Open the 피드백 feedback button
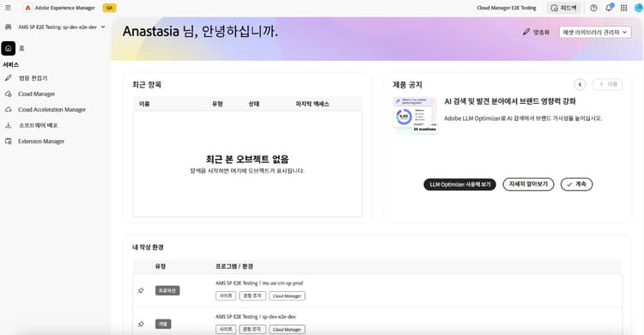 click(x=563, y=8)
